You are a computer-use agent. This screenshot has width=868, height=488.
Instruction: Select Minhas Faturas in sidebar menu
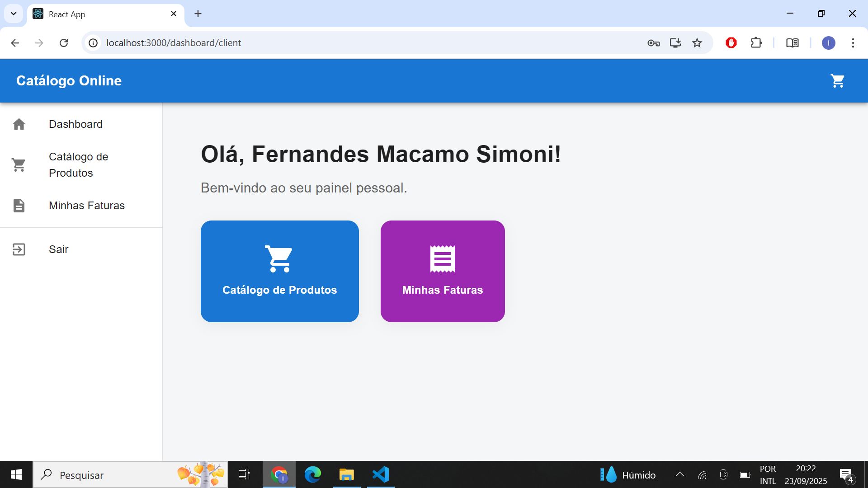tap(87, 206)
